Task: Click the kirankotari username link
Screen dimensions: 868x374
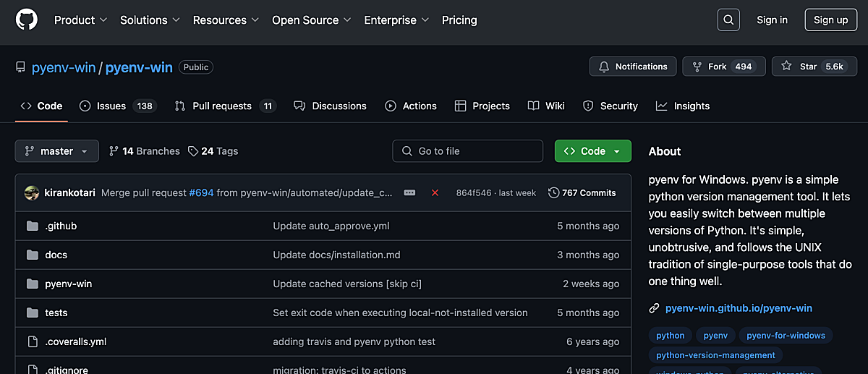Action: [x=70, y=193]
